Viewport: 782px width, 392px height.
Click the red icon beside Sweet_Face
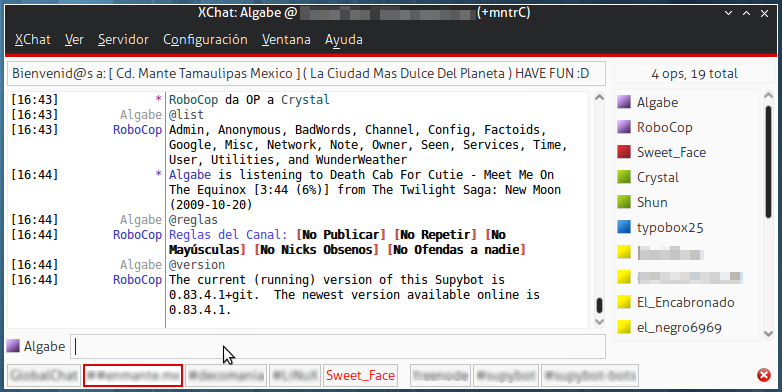(x=624, y=152)
